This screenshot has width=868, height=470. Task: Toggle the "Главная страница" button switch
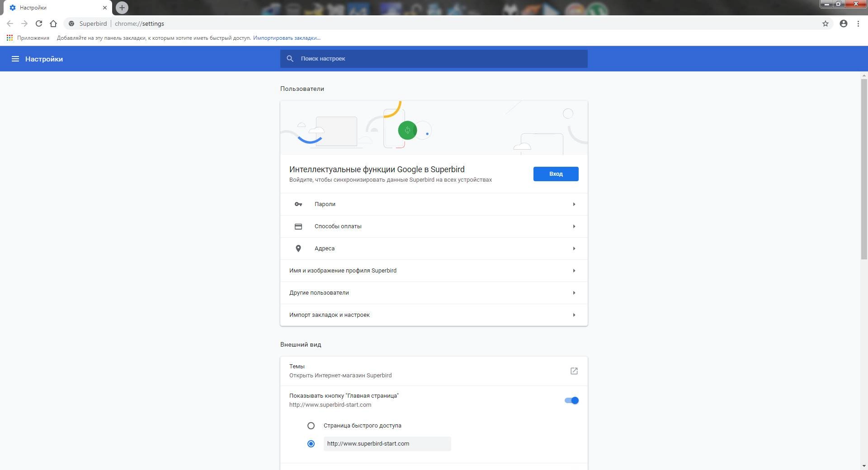click(571, 400)
